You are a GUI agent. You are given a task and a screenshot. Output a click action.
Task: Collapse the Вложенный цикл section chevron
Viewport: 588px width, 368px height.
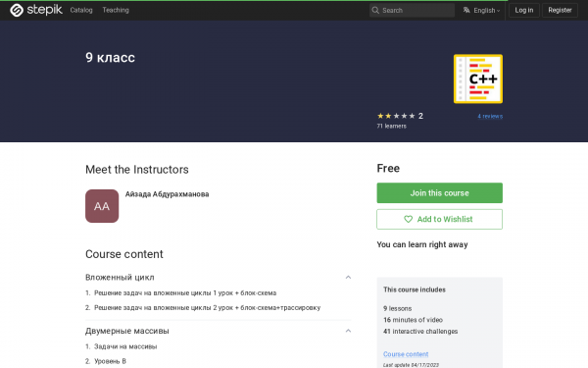pos(348,277)
